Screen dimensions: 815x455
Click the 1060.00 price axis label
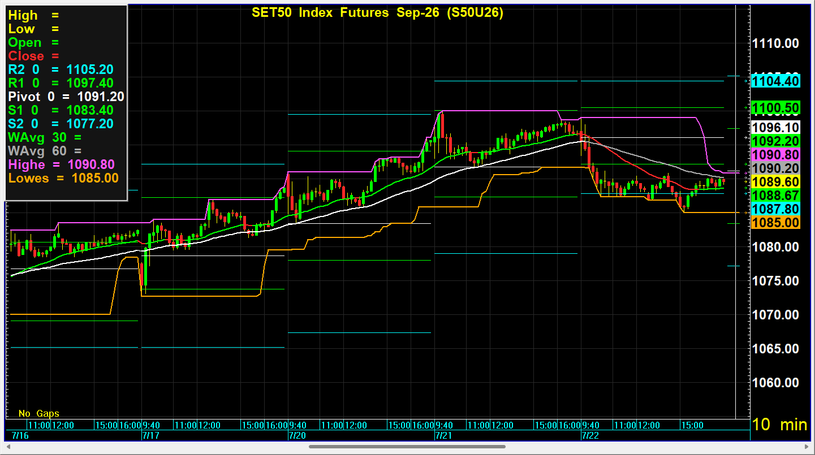click(x=775, y=383)
